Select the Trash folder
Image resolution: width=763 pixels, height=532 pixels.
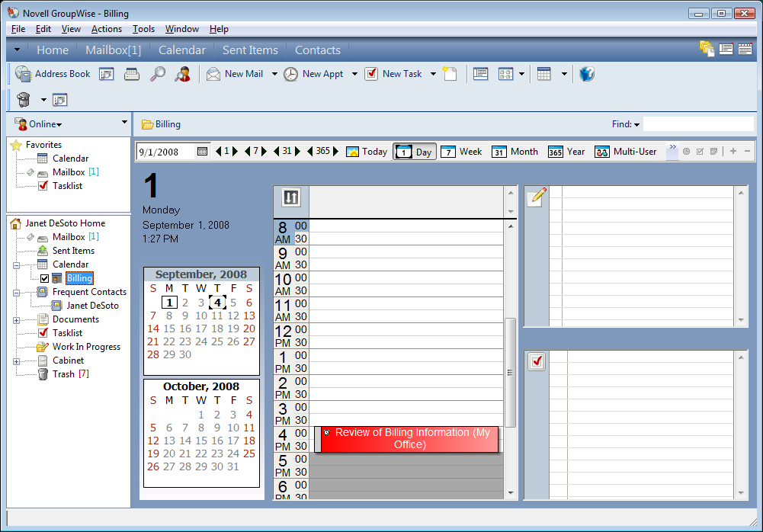tap(63, 373)
